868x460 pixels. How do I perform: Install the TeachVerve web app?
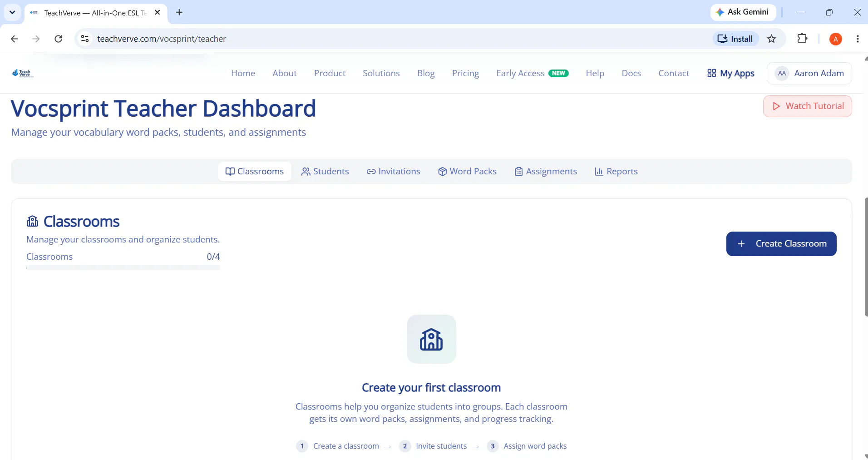tap(735, 39)
